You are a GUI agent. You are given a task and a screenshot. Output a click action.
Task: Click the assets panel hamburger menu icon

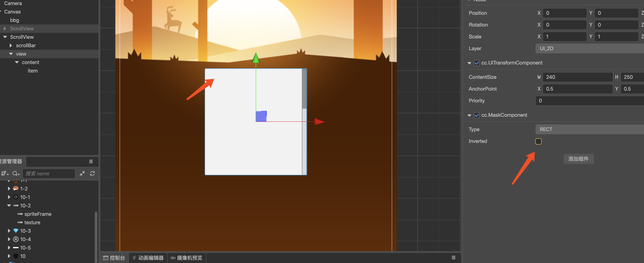pos(91,161)
